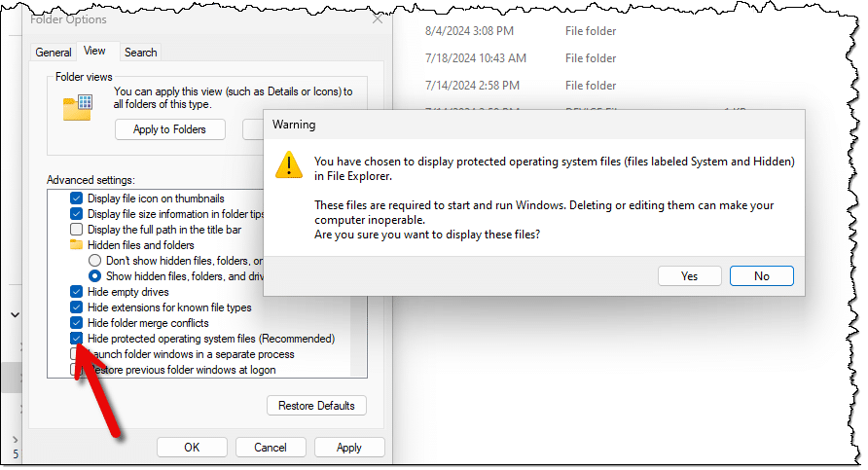Image resolution: width=868 pixels, height=470 pixels.
Task: Uncheck Hide extensions for known file types
Action: click(77, 307)
